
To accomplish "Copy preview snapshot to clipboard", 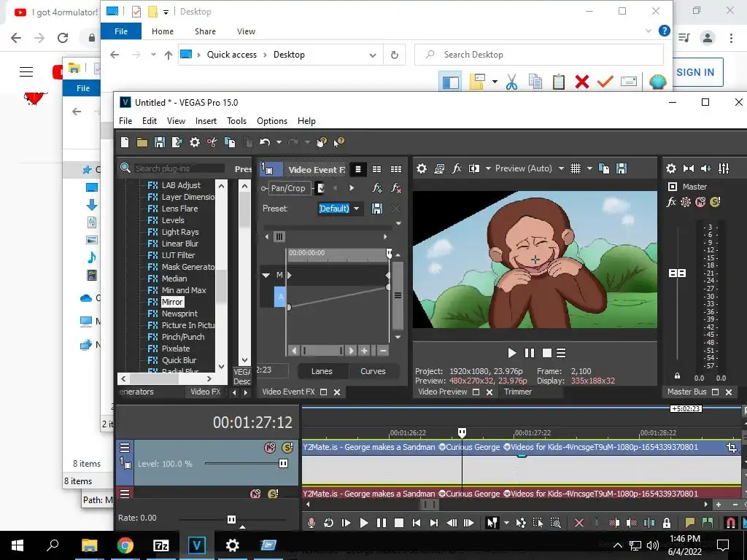I will click(603, 168).
